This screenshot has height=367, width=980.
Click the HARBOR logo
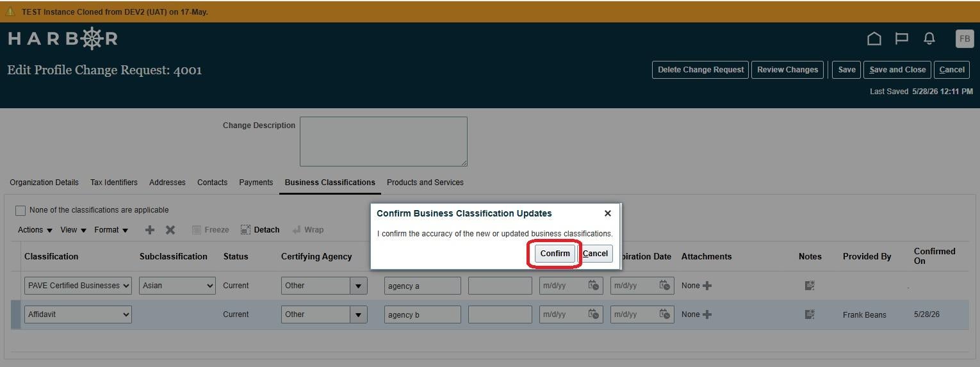(63, 39)
